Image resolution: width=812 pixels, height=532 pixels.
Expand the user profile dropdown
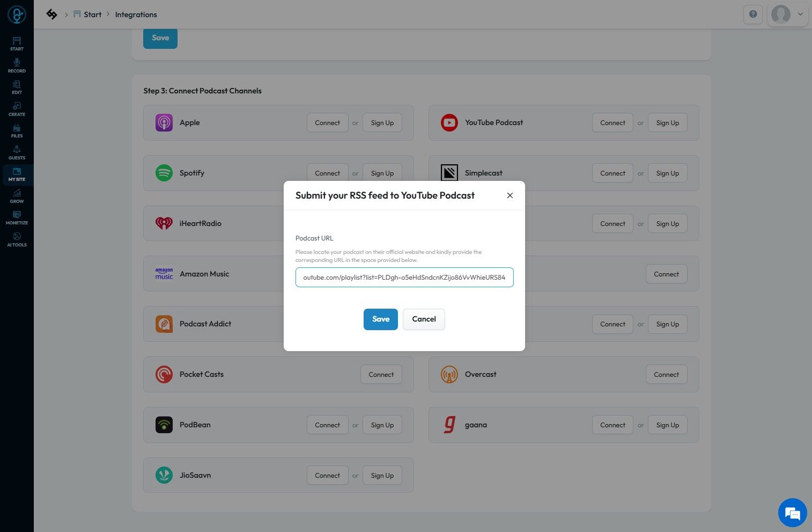(x=787, y=14)
